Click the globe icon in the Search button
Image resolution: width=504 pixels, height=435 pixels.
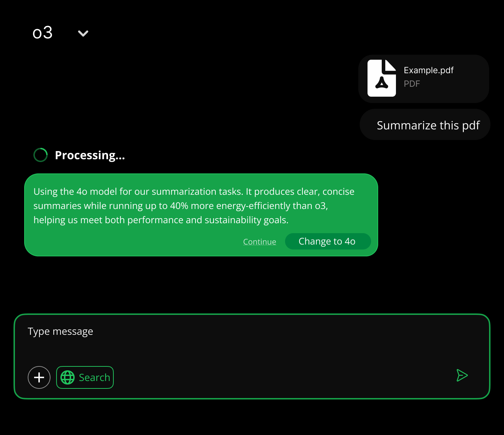coord(68,377)
